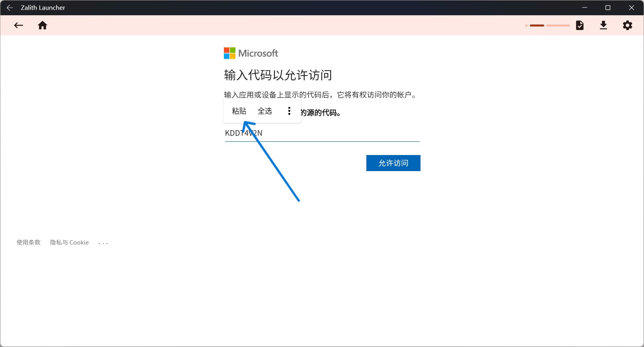Choose 粘贴 from the popup menu
The image size is (644, 347).
pyautogui.click(x=239, y=111)
